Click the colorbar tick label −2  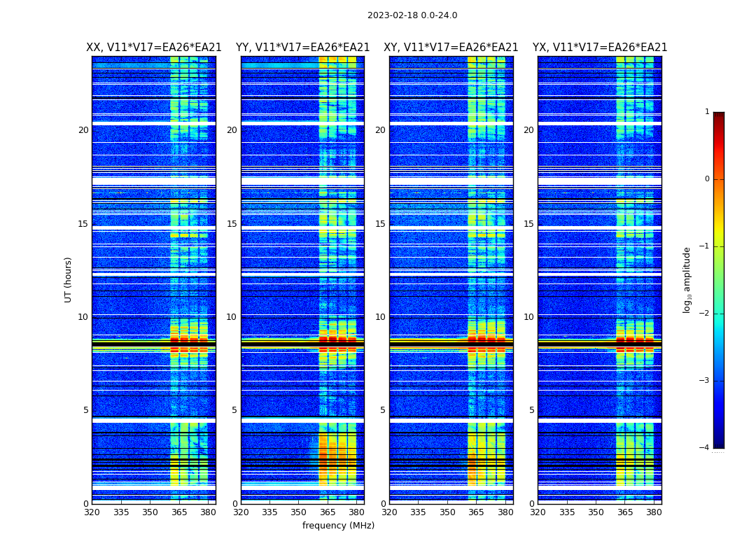coord(705,314)
